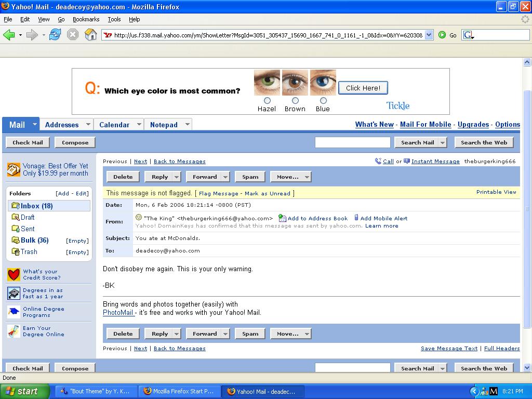532x399 pixels.
Task: Click the Firefox Back arrow button
Action: [9, 35]
